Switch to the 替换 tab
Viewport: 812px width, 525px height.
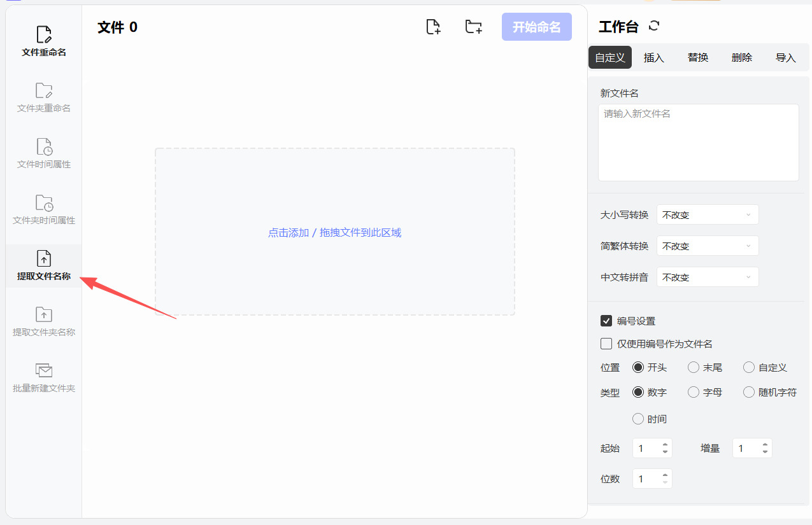[698, 57]
